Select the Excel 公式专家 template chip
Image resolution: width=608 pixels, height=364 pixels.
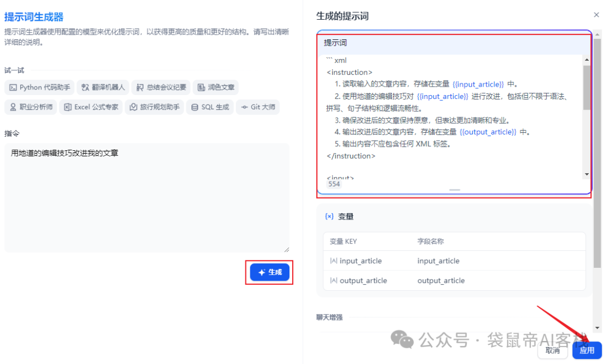coord(91,107)
